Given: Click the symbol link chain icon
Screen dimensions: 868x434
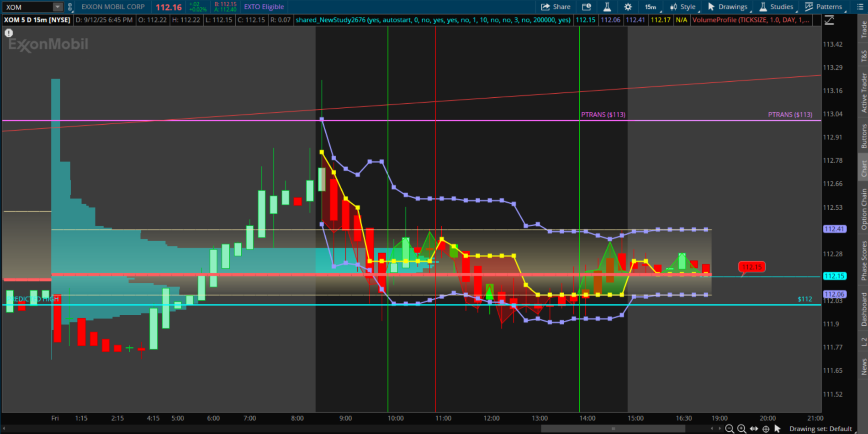Looking at the screenshot, I should click(x=70, y=7).
